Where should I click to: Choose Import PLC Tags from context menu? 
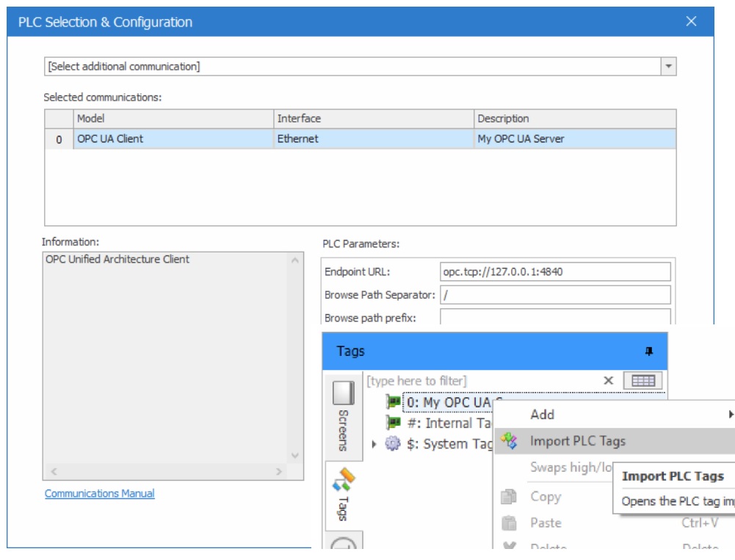tap(578, 441)
